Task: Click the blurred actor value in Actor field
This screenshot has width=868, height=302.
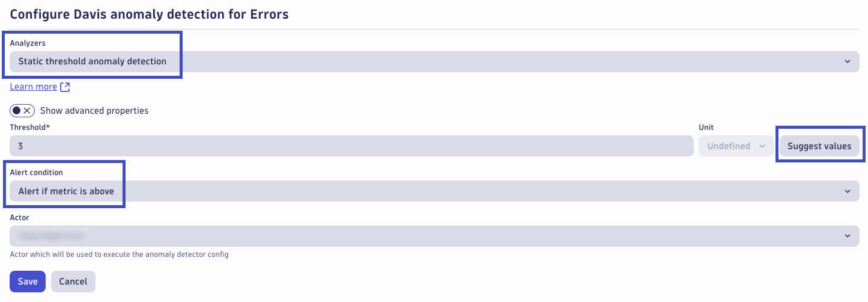Action: point(53,236)
